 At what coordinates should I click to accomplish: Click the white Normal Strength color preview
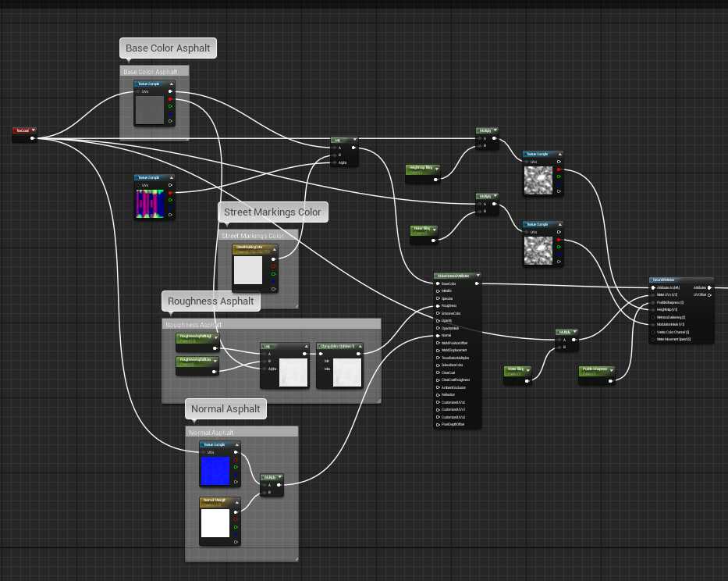click(x=215, y=523)
